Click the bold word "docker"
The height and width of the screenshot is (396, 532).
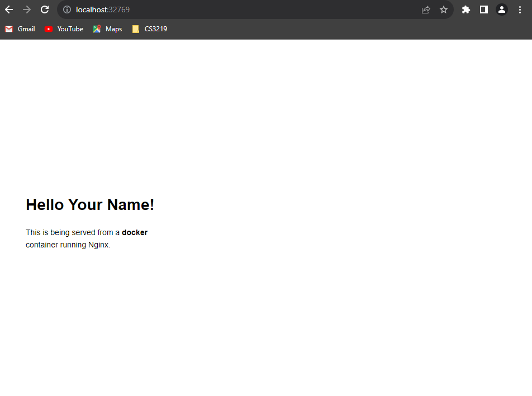point(135,232)
